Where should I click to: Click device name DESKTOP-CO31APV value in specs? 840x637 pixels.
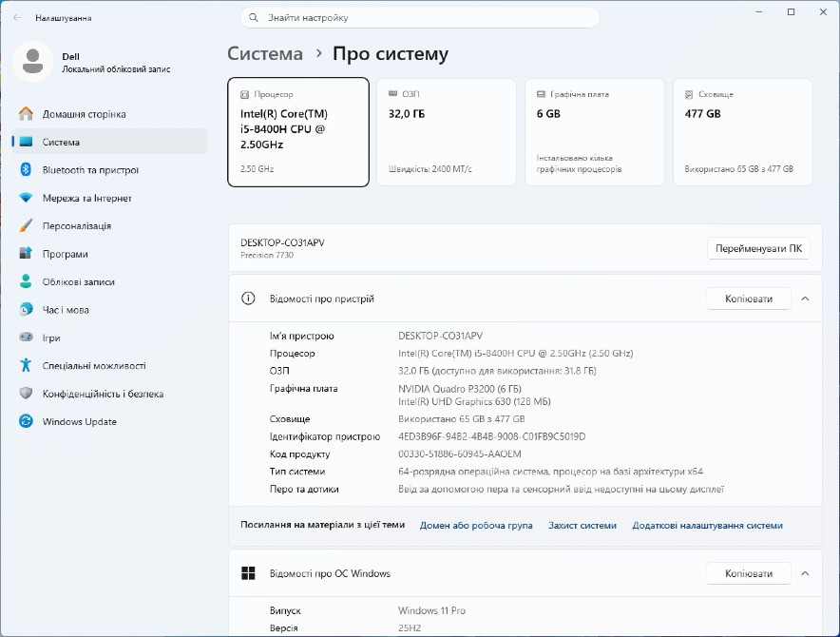[x=440, y=336]
